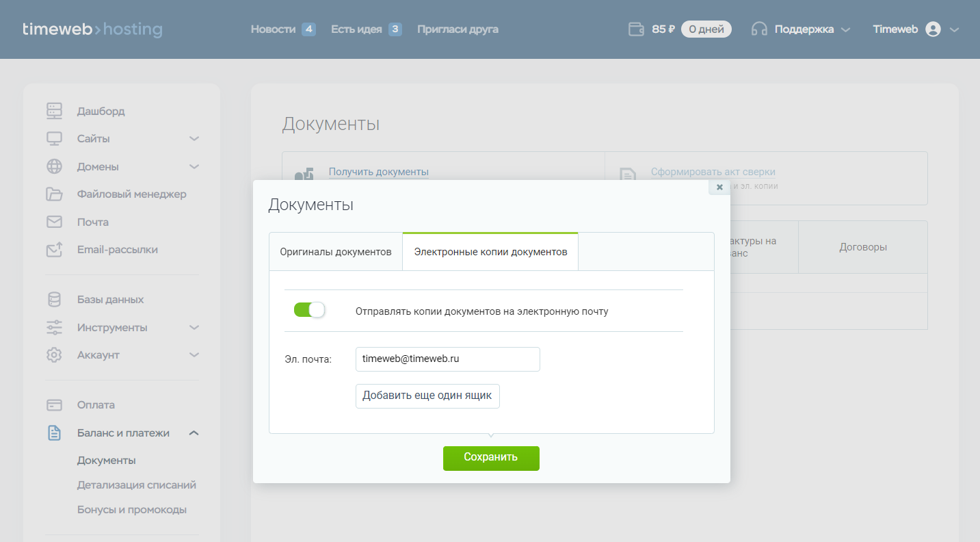The height and width of the screenshot is (542, 980).
Task: Click Добавить еще один ящик button
Action: pos(427,396)
